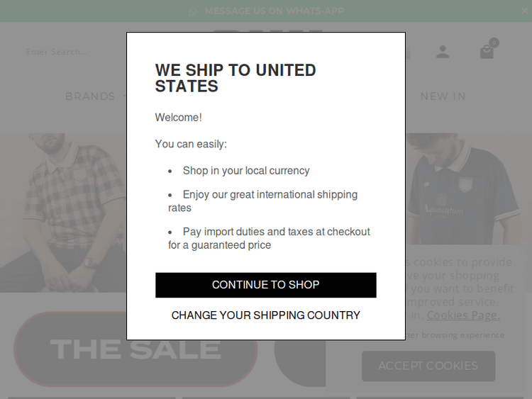Click the grey rounded banner beside The Sale
The height and width of the screenshot is (399, 532).
click(x=298, y=351)
